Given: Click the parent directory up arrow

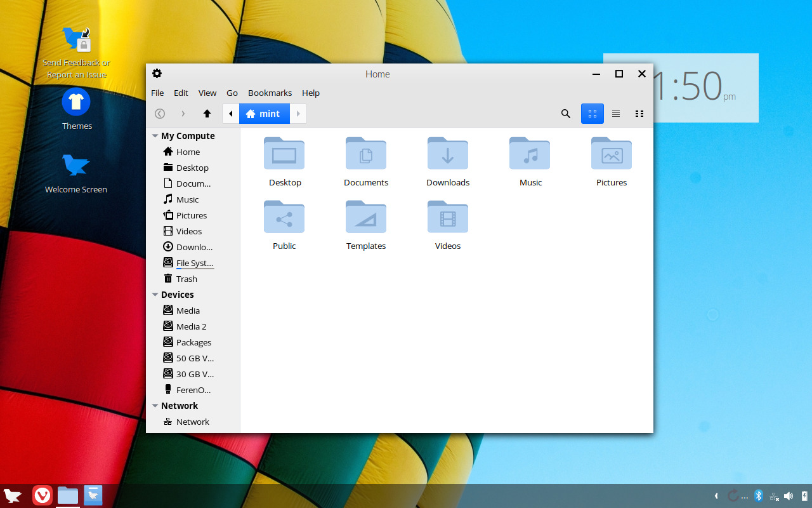Looking at the screenshot, I should click(x=207, y=114).
